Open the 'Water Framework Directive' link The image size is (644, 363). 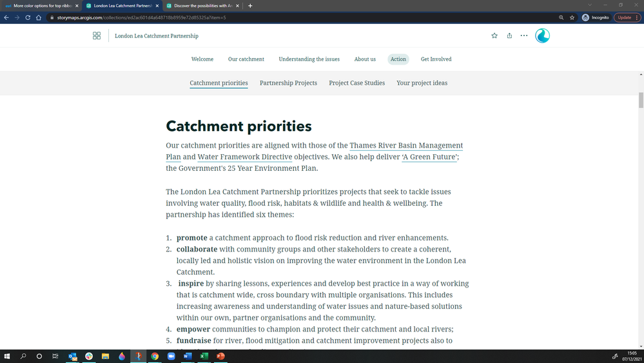pos(245,157)
